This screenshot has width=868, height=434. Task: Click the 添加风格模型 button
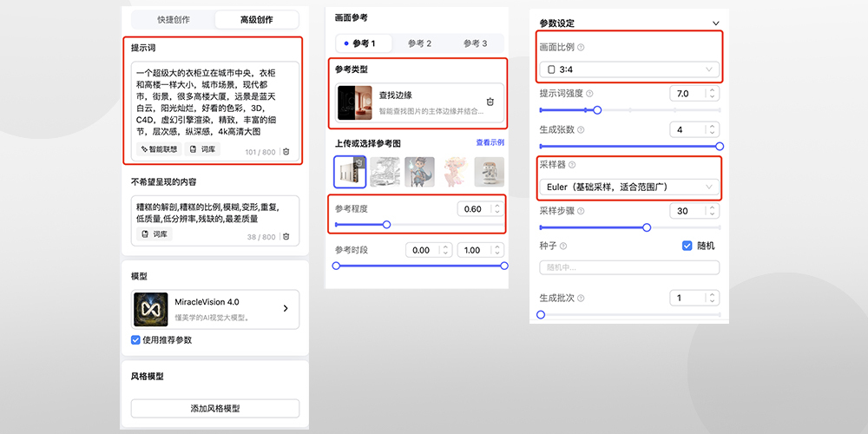(x=214, y=409)
